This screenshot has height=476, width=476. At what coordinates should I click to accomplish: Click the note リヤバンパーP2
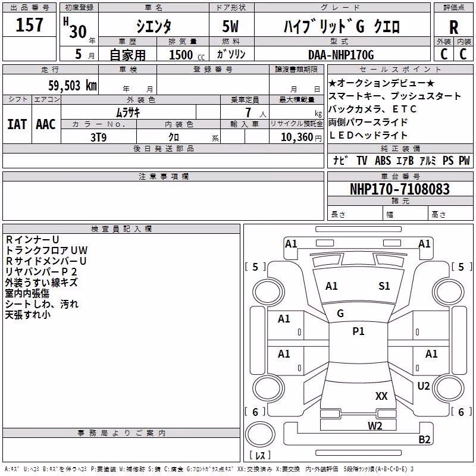[41, 272]
